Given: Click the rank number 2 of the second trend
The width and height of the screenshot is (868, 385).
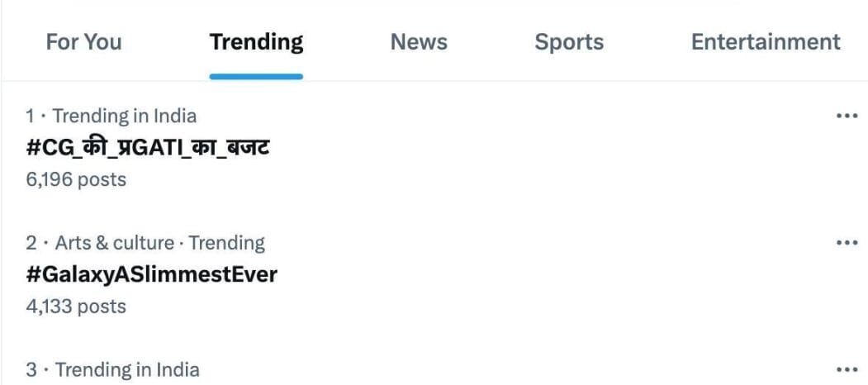Looking at the screenshot, I should click(31, 243).
